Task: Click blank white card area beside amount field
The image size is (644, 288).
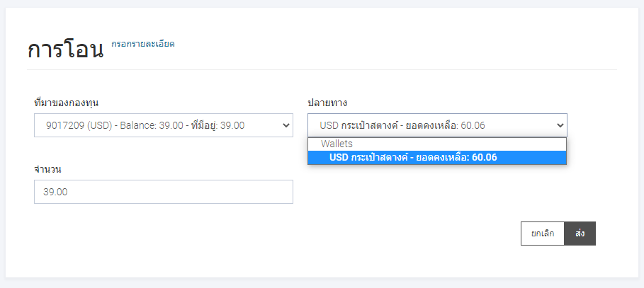Action: pos(411,192)
